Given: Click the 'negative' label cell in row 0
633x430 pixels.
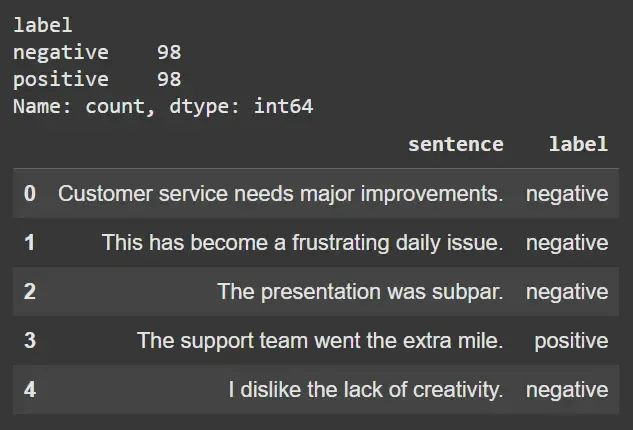Looking at the screenshot, I should coord(567,194).
